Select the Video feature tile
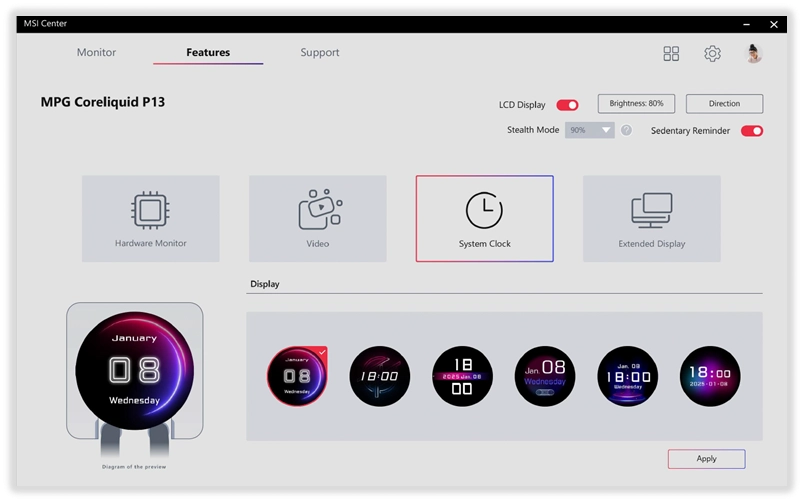Screen dimensions: 803x502 pos(318,219)
